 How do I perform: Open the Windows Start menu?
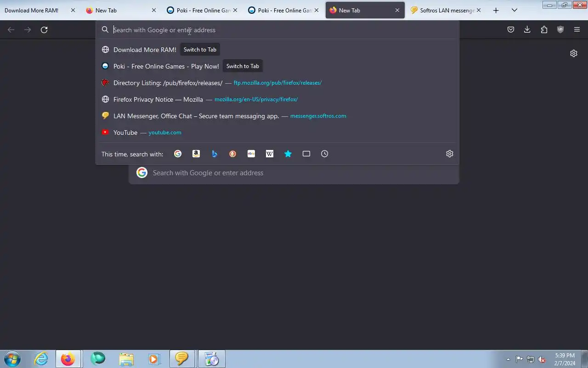(x=12, y=359)
